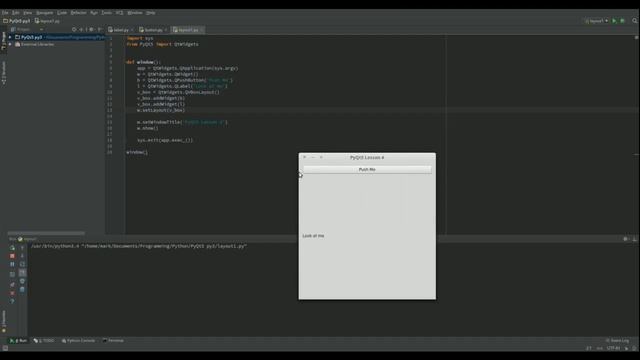
Task: Select the layout1.py editor tab
Action: click(187, 30)
